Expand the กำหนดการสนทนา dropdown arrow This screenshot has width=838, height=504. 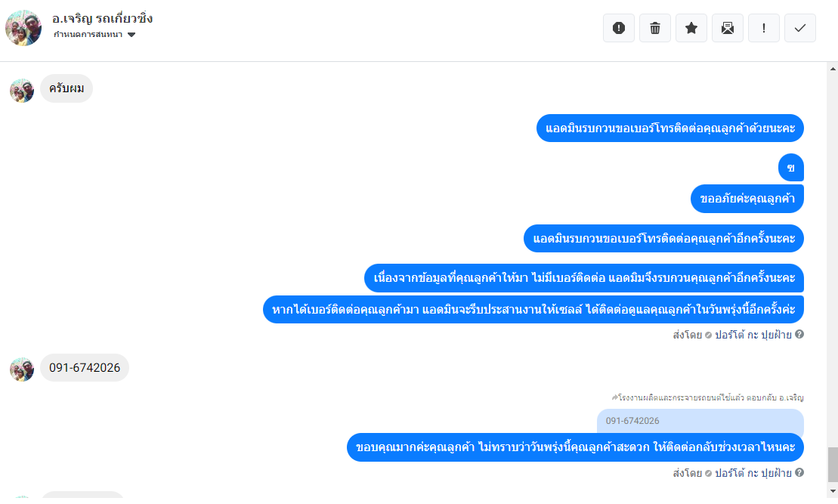click(131, 35)
